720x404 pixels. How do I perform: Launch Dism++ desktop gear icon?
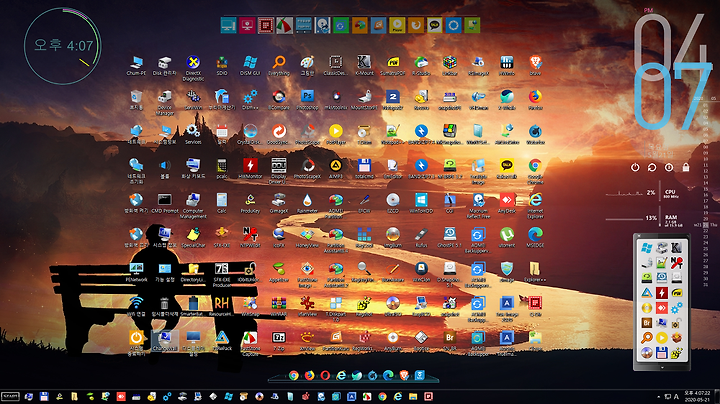[x=250, y=100]
